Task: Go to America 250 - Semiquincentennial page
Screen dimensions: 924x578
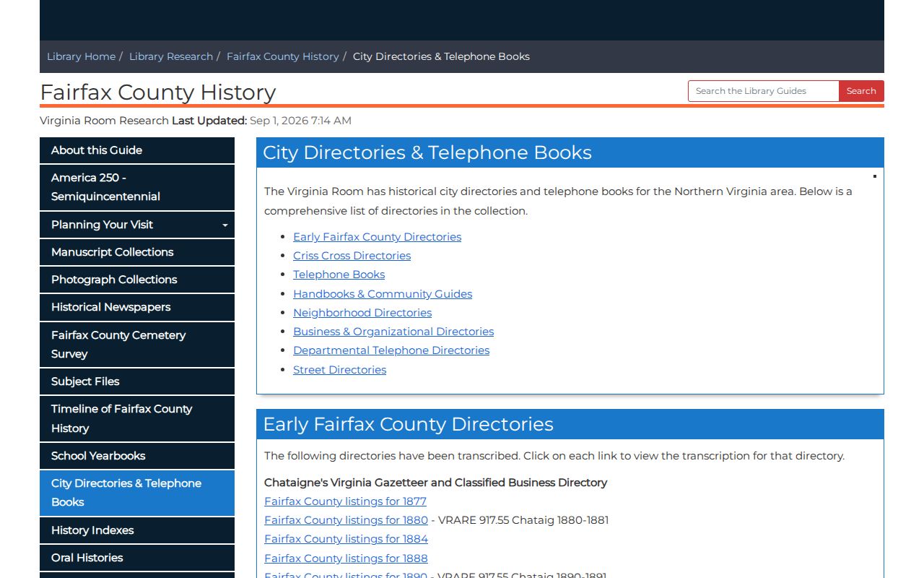Action: (137, 187)
